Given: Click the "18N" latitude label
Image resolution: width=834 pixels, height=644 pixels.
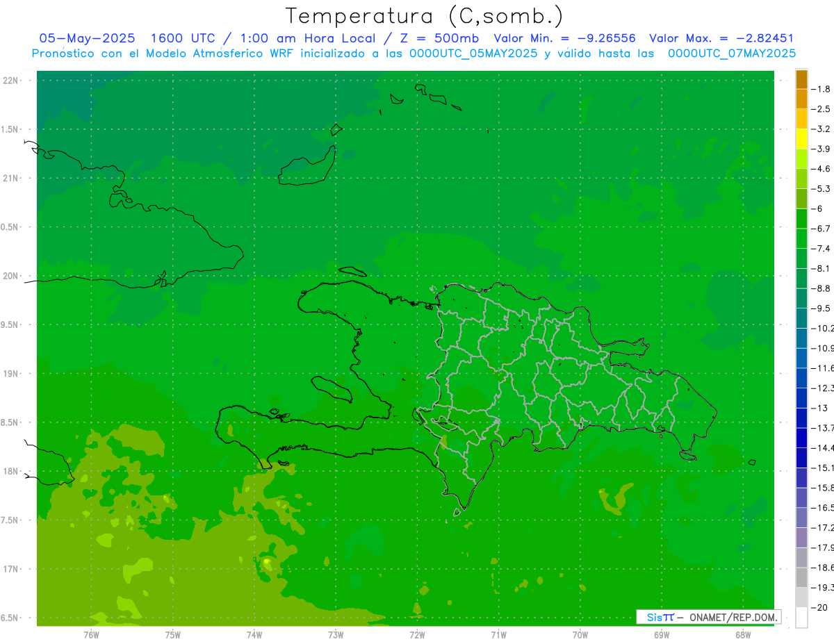Looking at the screenshot, I should pos(10,472).
